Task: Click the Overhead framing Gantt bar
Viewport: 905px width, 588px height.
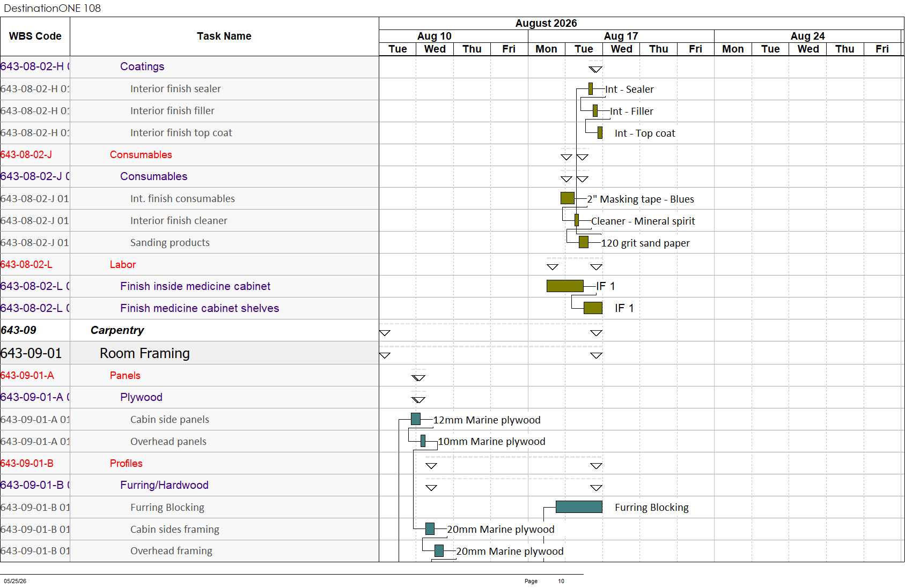Action: tap(439, 550)
